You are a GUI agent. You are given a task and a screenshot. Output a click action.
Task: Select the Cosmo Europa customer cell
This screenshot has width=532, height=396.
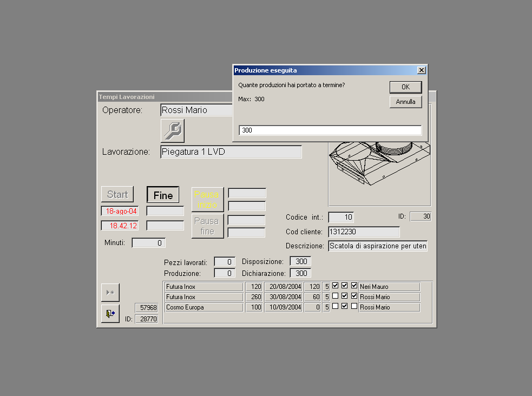204,307
